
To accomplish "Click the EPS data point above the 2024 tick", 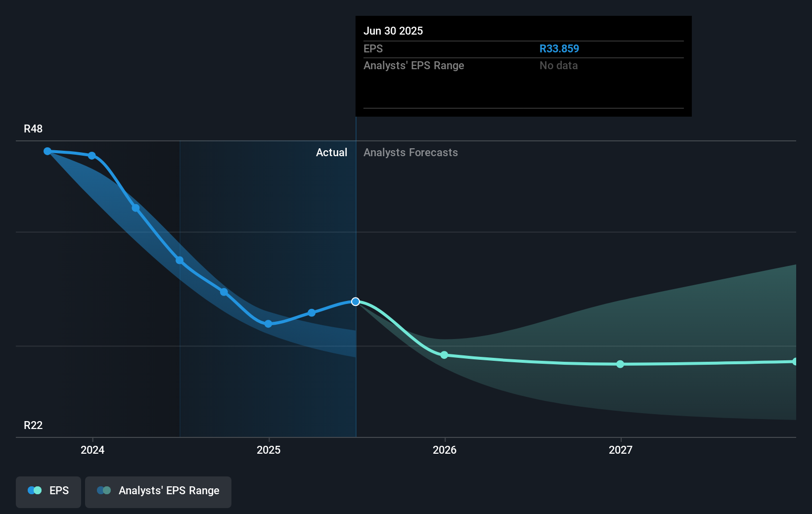I will pos(92,156).
